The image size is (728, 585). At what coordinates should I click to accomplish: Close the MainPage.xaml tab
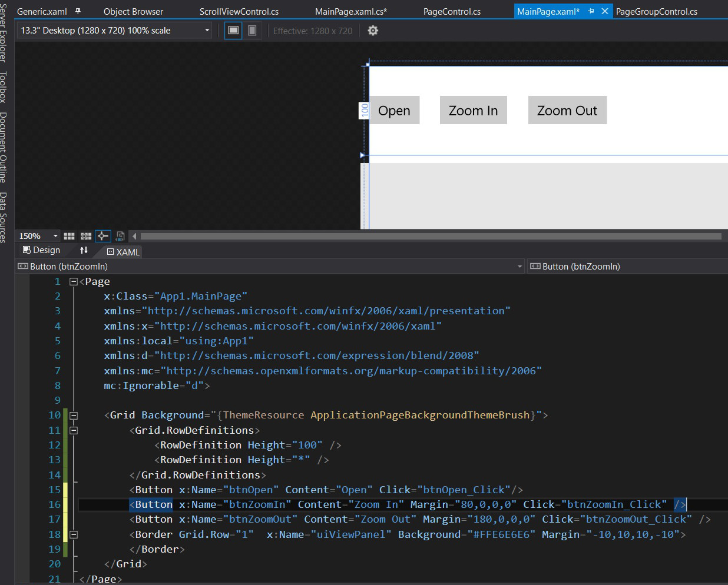click(x=604, y=11)
